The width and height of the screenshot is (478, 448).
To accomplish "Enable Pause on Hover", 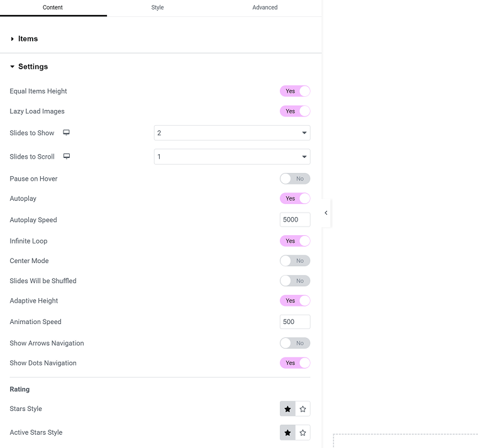I will [295, 179].
